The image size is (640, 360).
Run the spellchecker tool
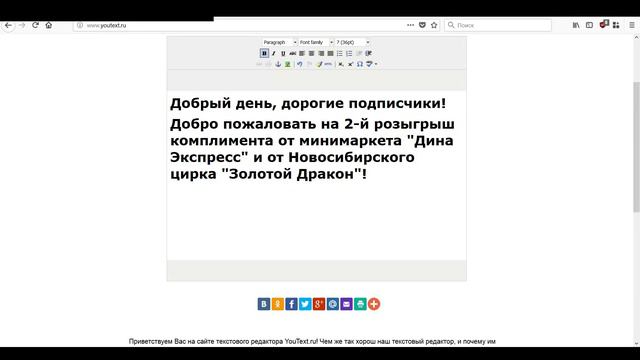(x=369, y=64)
